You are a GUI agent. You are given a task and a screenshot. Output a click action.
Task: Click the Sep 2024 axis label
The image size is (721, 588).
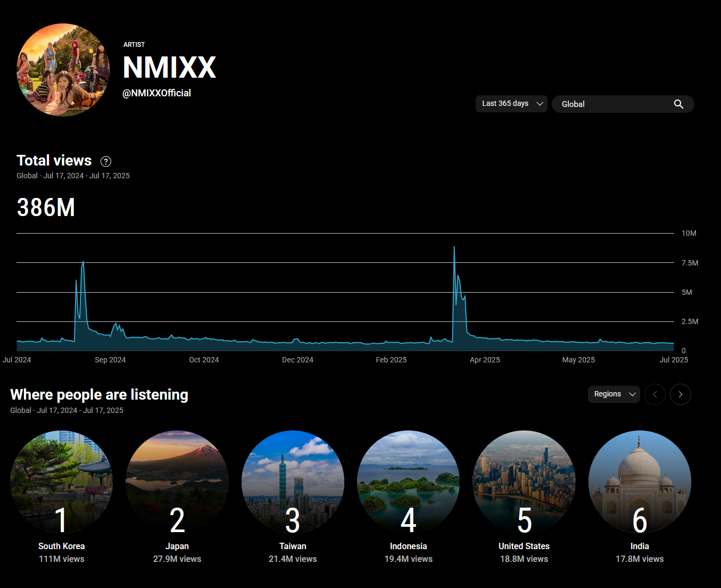[110, 360]
